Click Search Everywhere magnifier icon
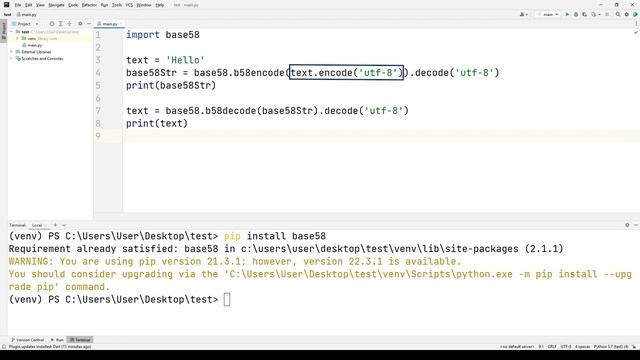Screen dimensions: 640x360 [618, 14]
